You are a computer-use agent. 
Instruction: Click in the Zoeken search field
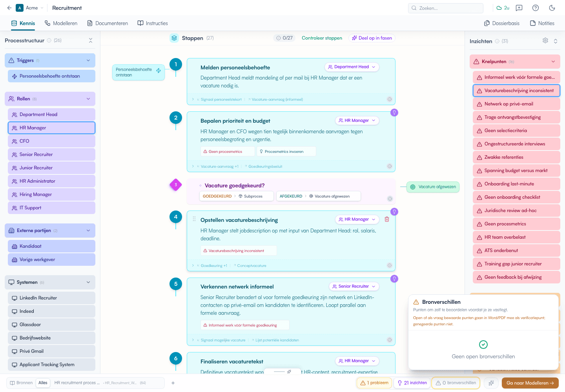tap(446, 8)
